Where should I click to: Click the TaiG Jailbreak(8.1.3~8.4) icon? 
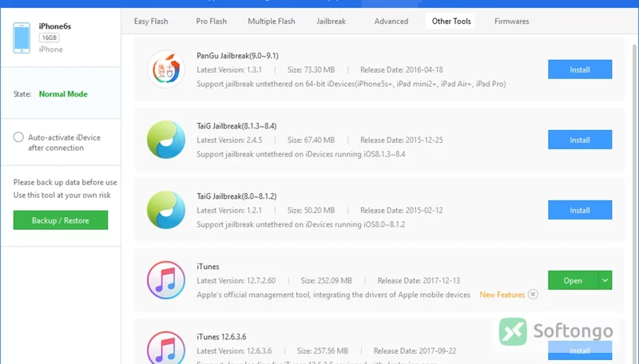click(x=166, y=140)
